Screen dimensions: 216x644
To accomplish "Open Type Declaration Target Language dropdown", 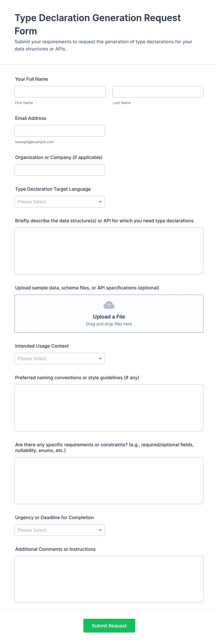I will click(60, 202).
